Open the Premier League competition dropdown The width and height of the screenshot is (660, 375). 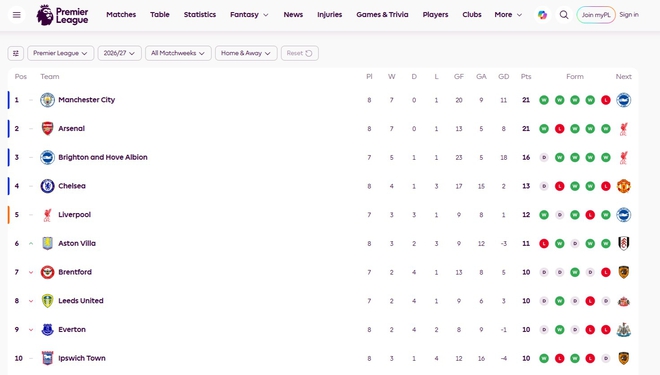tap(61, 53)
